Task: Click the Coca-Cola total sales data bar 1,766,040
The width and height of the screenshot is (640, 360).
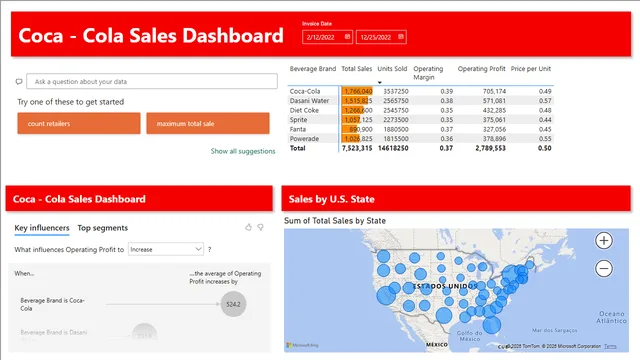Action: click(x=357, y=91)
